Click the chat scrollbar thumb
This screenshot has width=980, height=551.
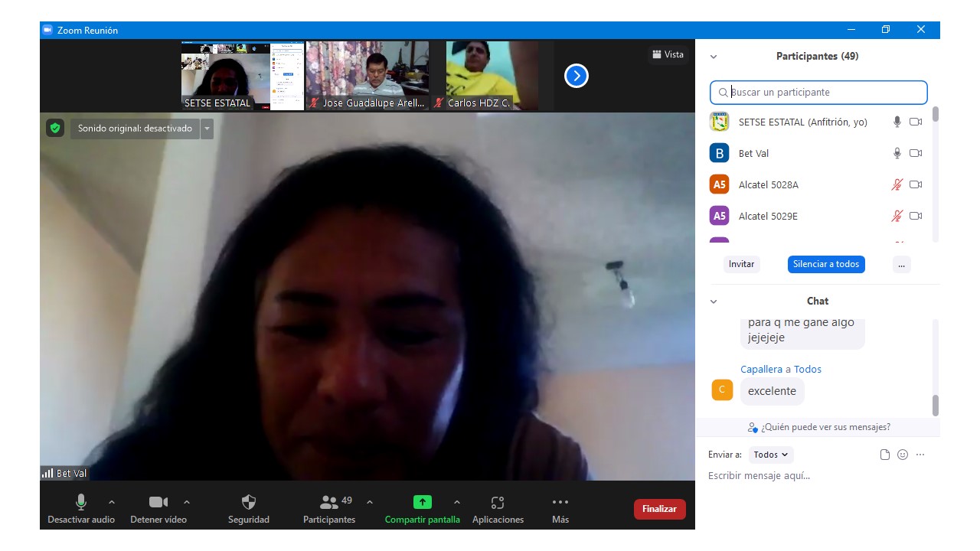tap(936, 405)
